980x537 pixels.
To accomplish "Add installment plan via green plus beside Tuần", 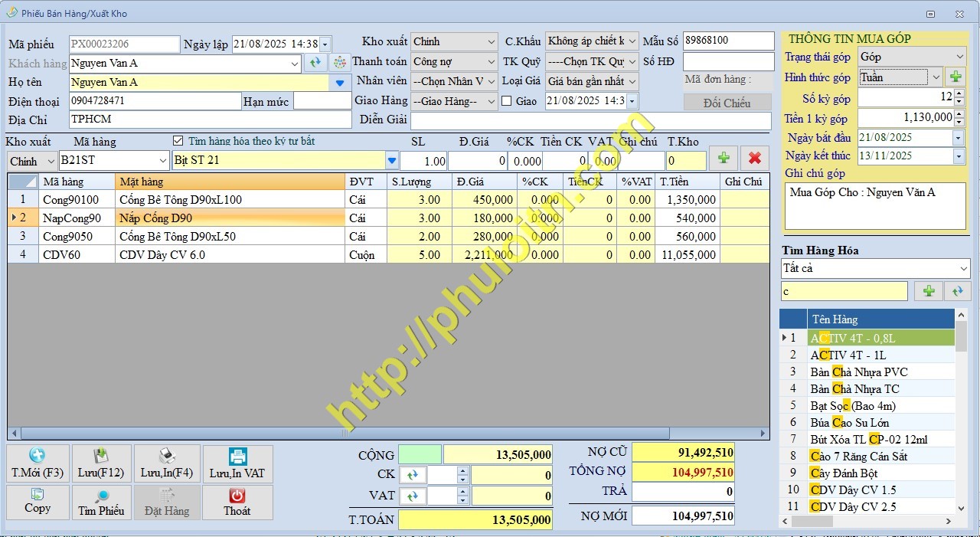I will [x=955, y=77].
